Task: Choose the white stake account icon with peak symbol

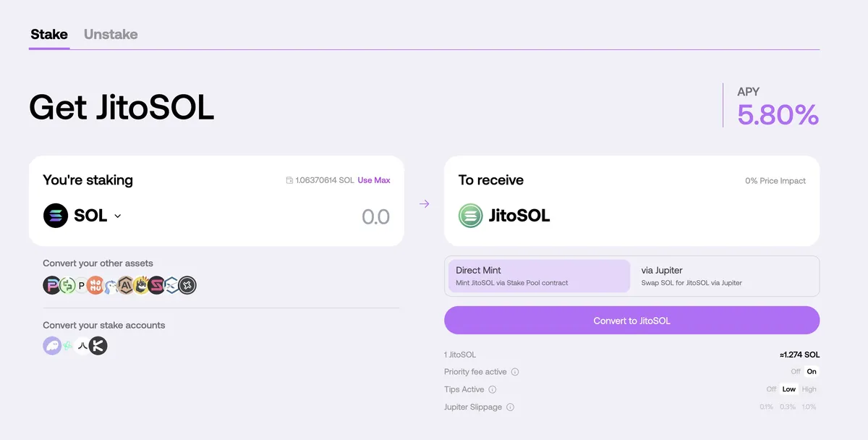Action: pos(82,345)
